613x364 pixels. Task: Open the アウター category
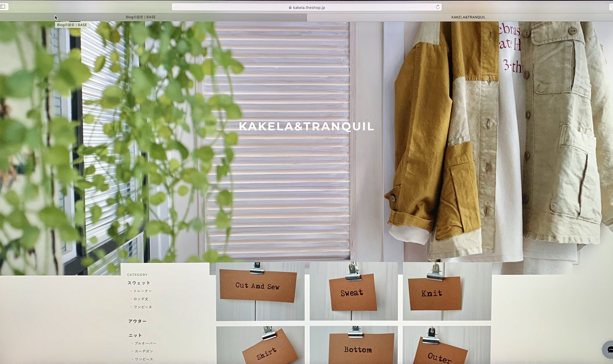coord(137,321)
